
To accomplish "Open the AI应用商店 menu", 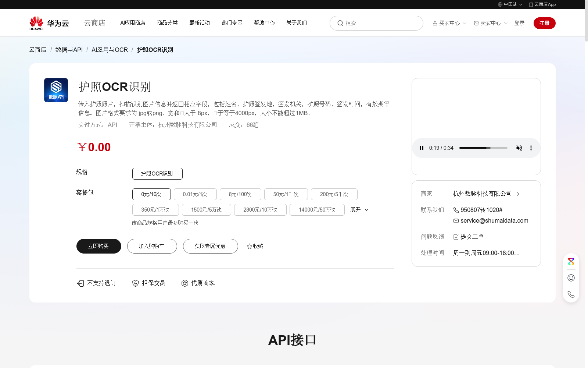I will (133, 23).
